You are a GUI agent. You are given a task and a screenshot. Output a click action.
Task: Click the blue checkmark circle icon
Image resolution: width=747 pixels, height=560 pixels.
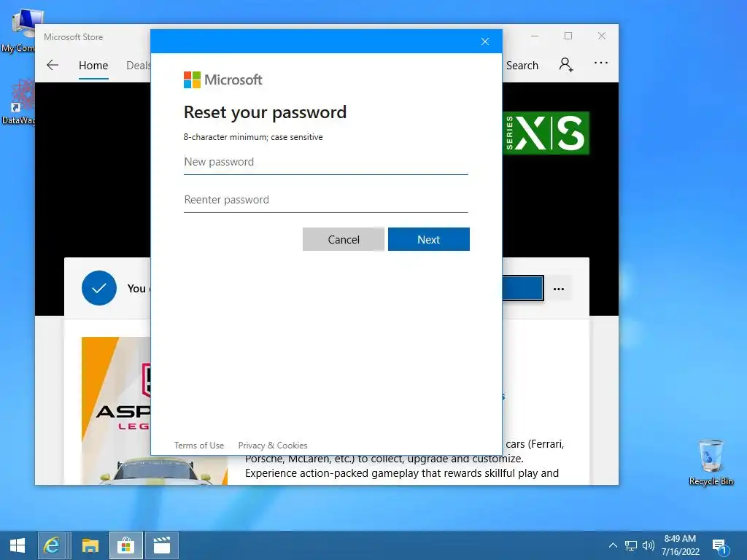click(99, 288)
